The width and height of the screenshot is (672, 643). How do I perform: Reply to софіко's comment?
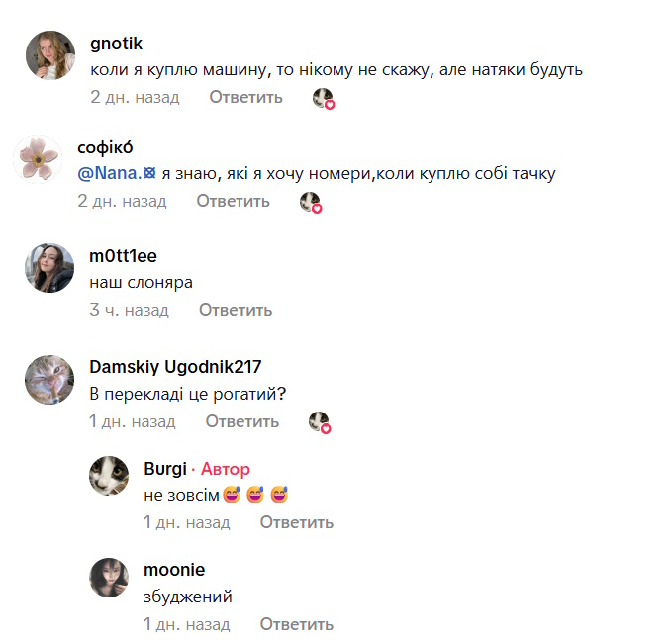(x=233, y=201)
